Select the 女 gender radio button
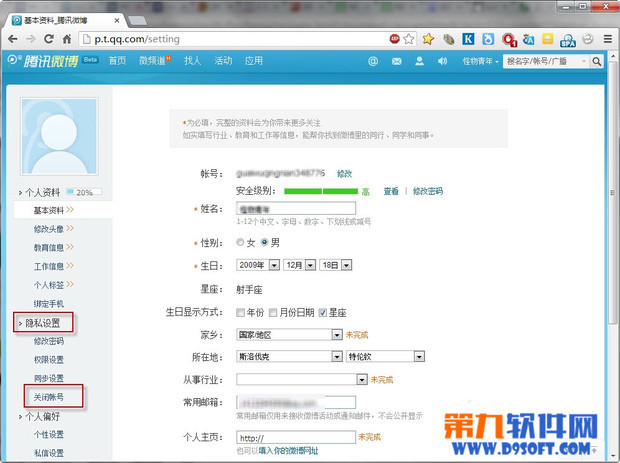620x463 pixels. point(239,242)
